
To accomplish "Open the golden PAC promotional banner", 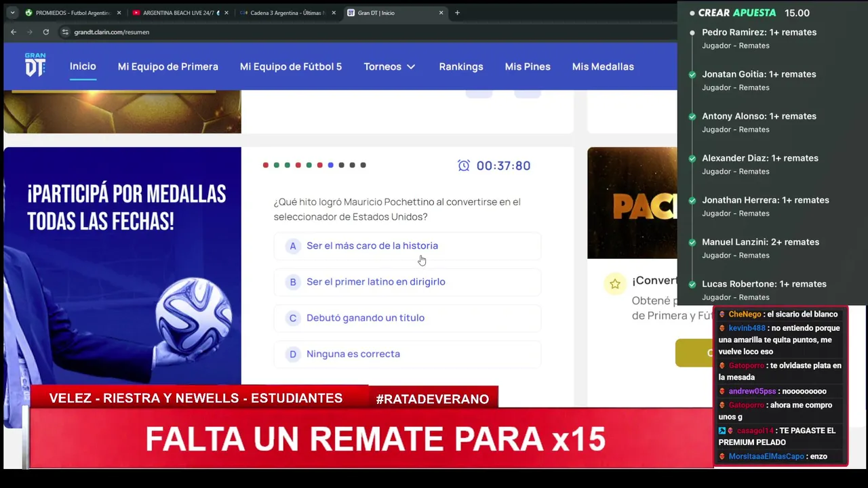I will coord(632,203).
